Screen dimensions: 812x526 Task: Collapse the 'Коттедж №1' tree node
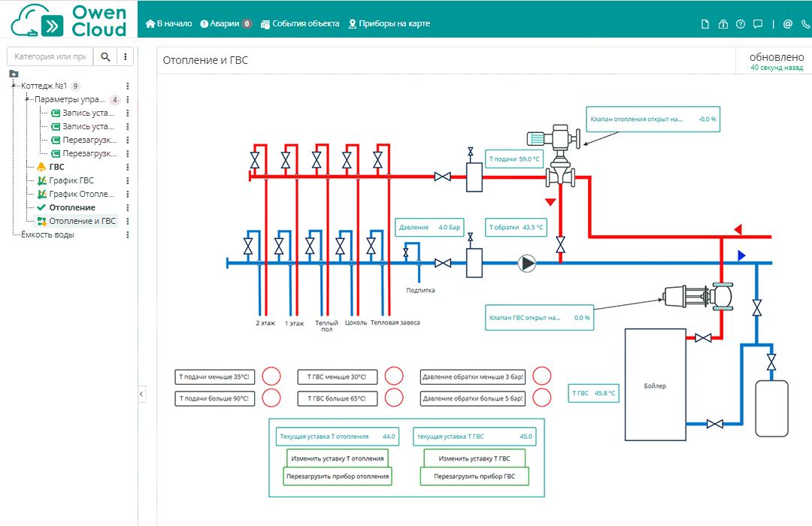(x=14, y=86)
